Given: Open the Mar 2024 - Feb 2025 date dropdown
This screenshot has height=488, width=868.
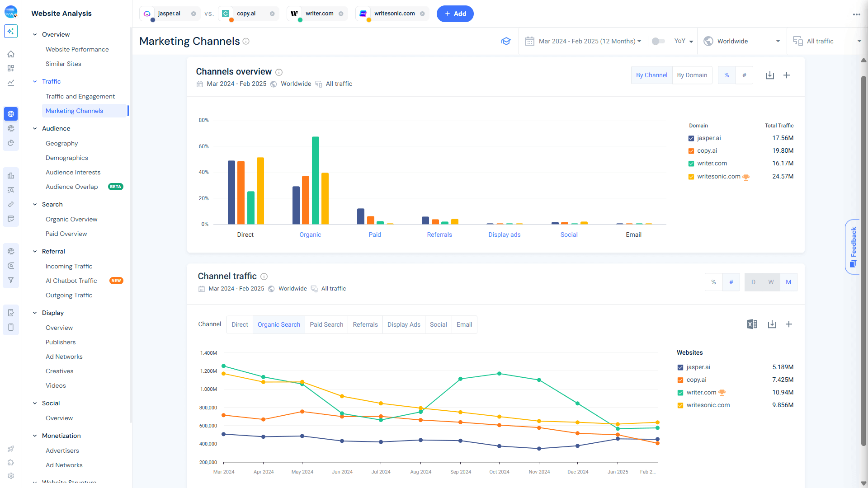Looking at the screenshot, I should pyautogui.click(x=588, y=41).
